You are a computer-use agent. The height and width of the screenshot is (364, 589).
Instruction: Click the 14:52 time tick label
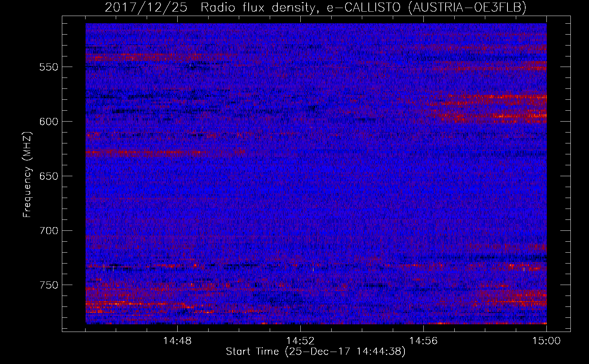pos(300,341)
